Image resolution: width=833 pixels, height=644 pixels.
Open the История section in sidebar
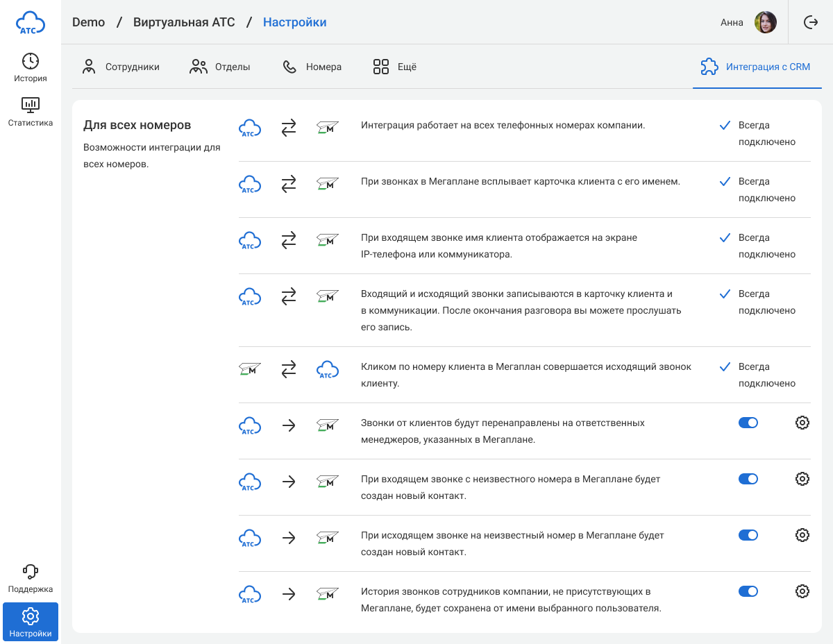coord(31,68)
